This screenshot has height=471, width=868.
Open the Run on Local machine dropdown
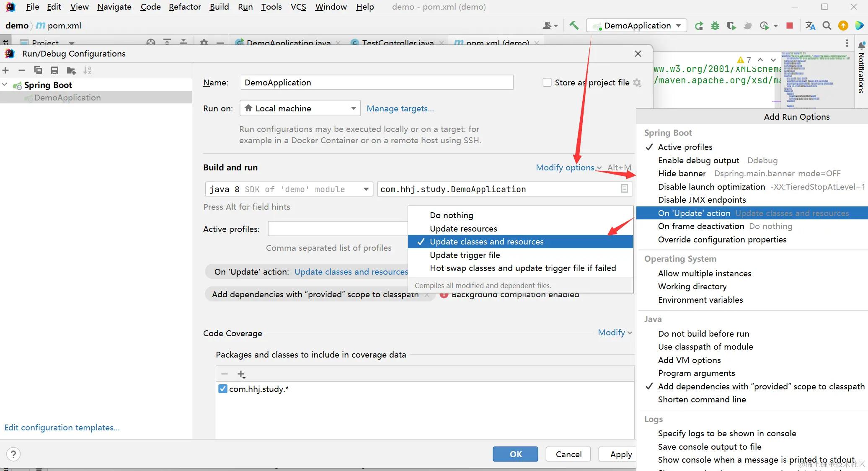(300, 108)
